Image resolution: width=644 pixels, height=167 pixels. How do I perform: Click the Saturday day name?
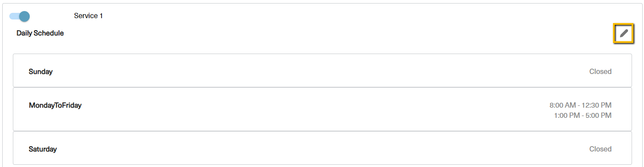click(43, 149)
